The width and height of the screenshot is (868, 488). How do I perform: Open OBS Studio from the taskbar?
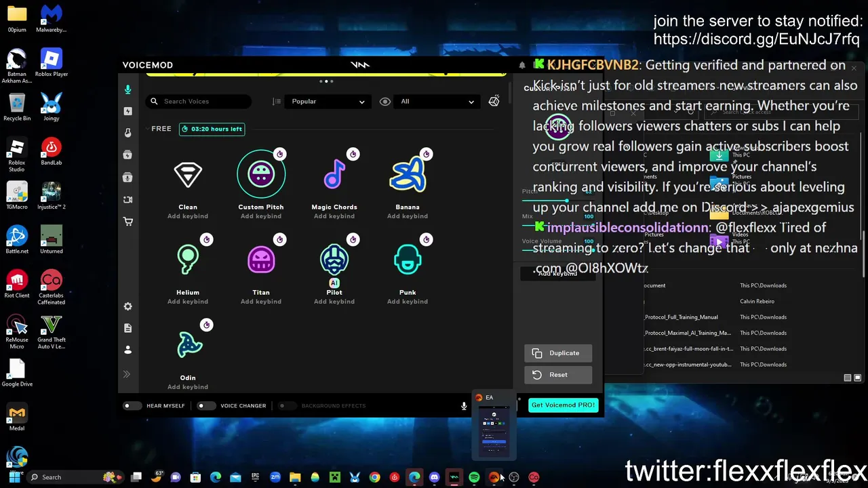513,477
